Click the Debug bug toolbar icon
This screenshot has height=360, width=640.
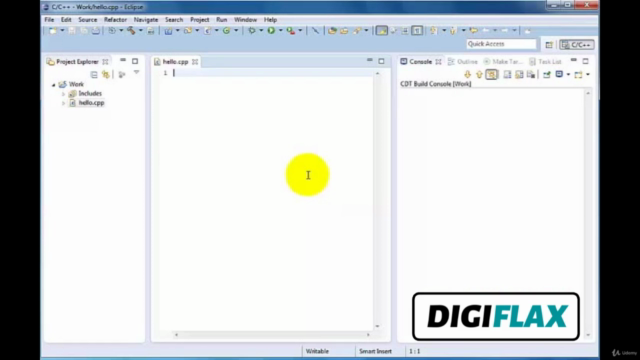pyautogui.click(x=252, y=31)
